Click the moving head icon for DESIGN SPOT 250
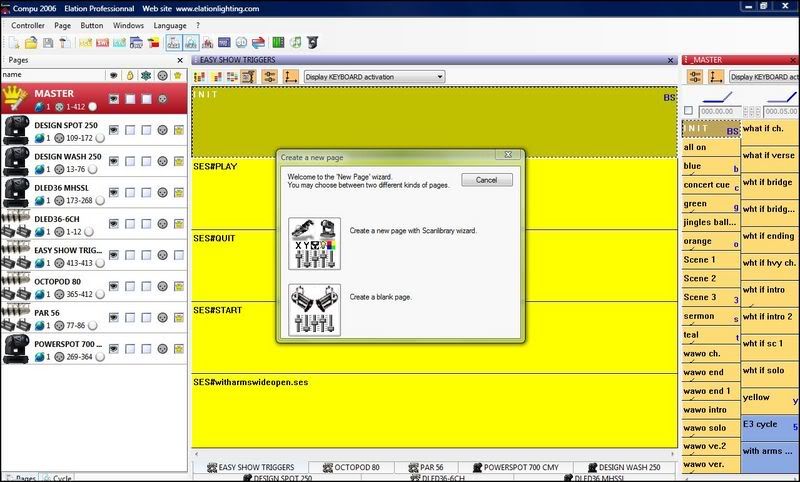 pyautogui.click(x=16, y=130)
